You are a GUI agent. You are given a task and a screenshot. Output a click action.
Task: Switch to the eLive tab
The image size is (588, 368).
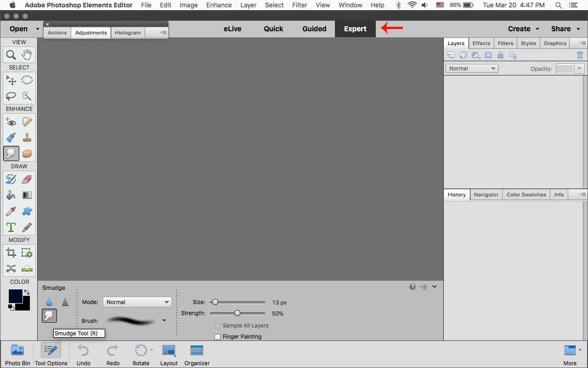click(x=232, y=29)
